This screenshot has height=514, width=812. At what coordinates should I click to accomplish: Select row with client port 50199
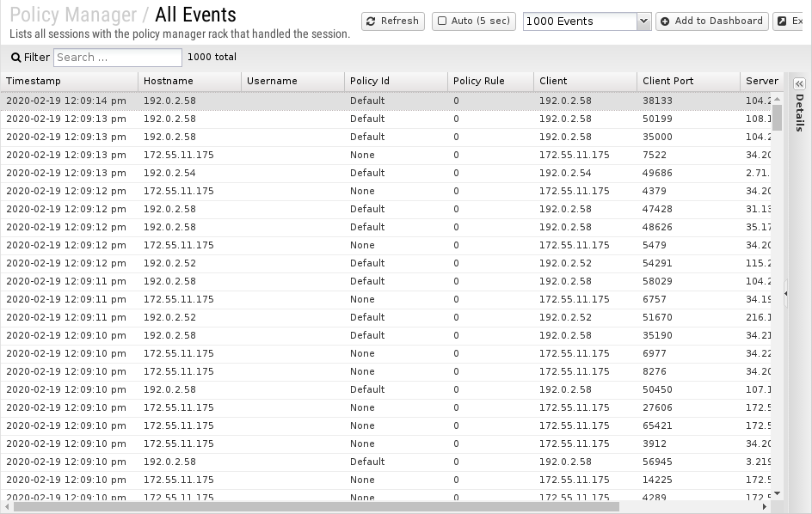[x=386, y=119]
